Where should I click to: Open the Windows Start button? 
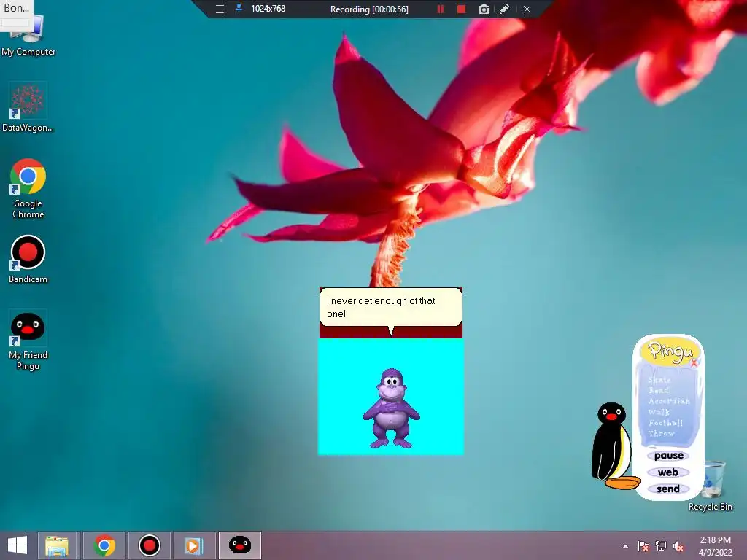tap(18, 545)
